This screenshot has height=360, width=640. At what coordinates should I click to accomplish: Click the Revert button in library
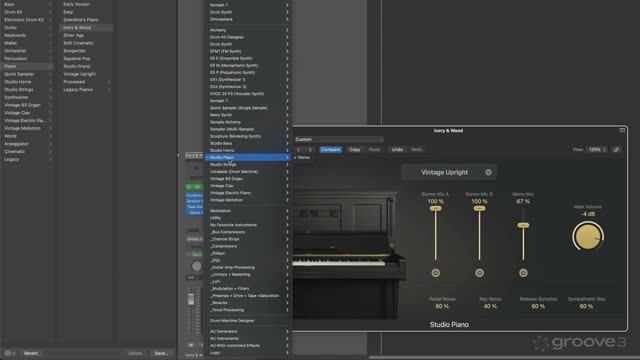(31, 353)
